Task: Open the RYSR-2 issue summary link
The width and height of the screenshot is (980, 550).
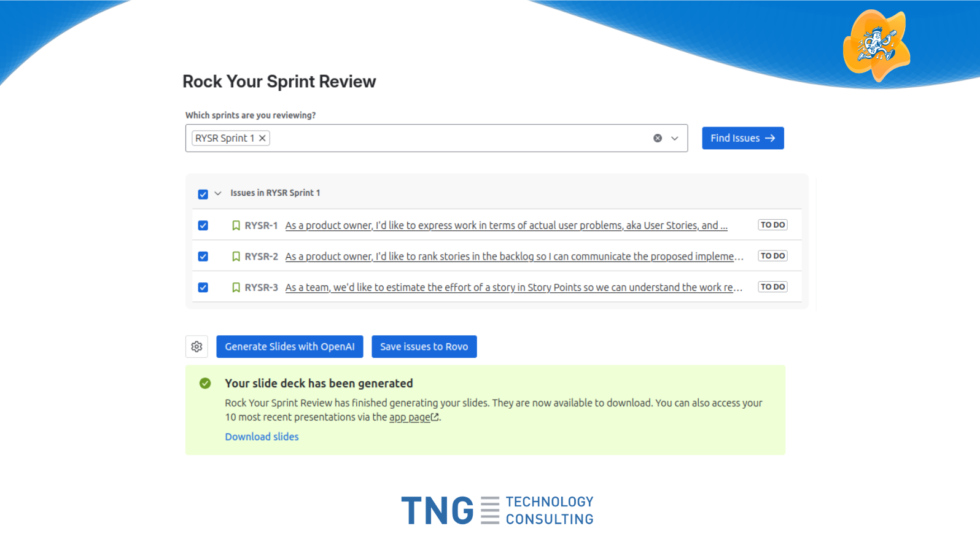Action: tap(515, 256)
